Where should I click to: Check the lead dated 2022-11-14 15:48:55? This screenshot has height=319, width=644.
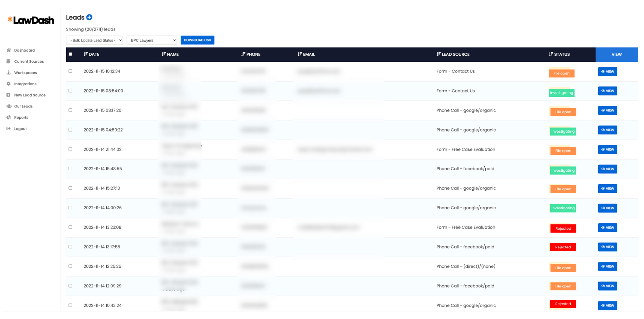[x=71, y=168]
